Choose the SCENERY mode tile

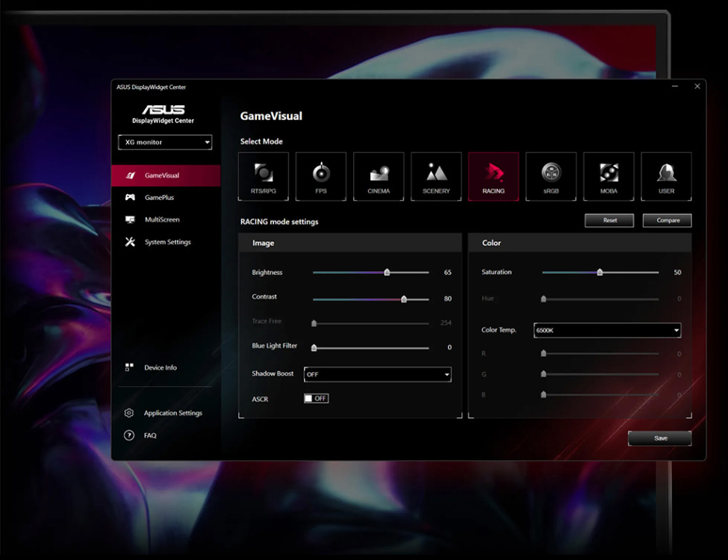436,176
